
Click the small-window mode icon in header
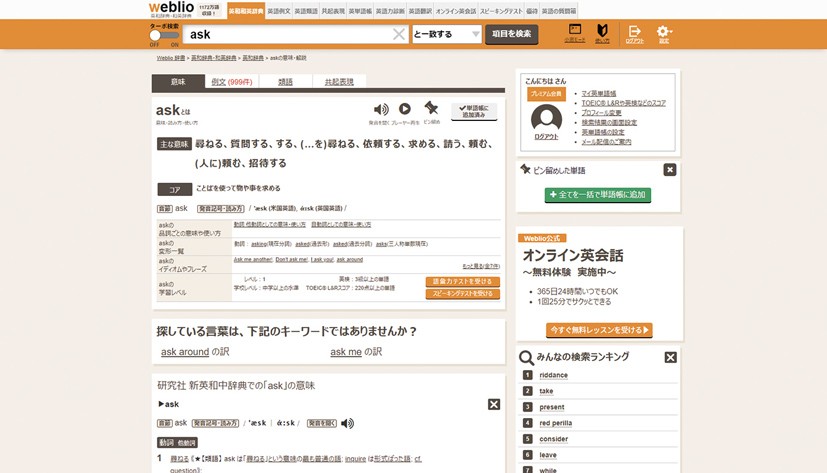coord(574,33)
